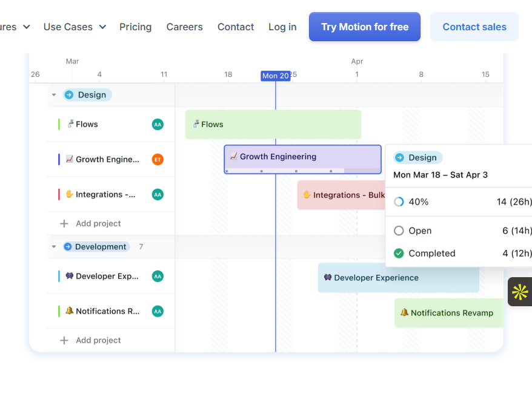Click the Growth Engineering bar progress strip
The width and height of the screenshot is (532, 397).
coord(302,171)
